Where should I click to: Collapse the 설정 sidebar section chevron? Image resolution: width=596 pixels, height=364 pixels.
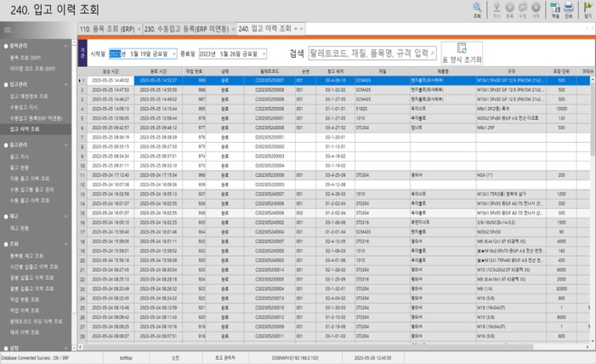pyautogui.click(x=65, y=348)
